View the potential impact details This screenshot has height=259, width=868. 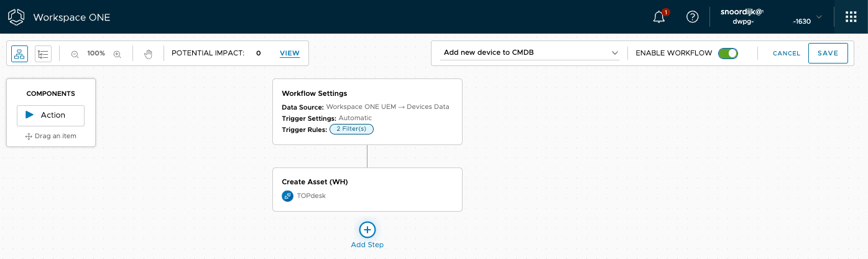[290, 54]
